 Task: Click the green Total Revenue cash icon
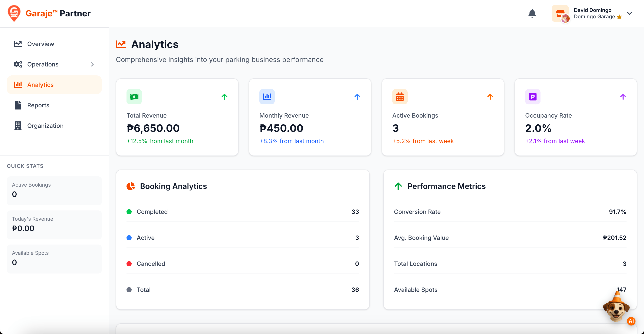point(134,96)
